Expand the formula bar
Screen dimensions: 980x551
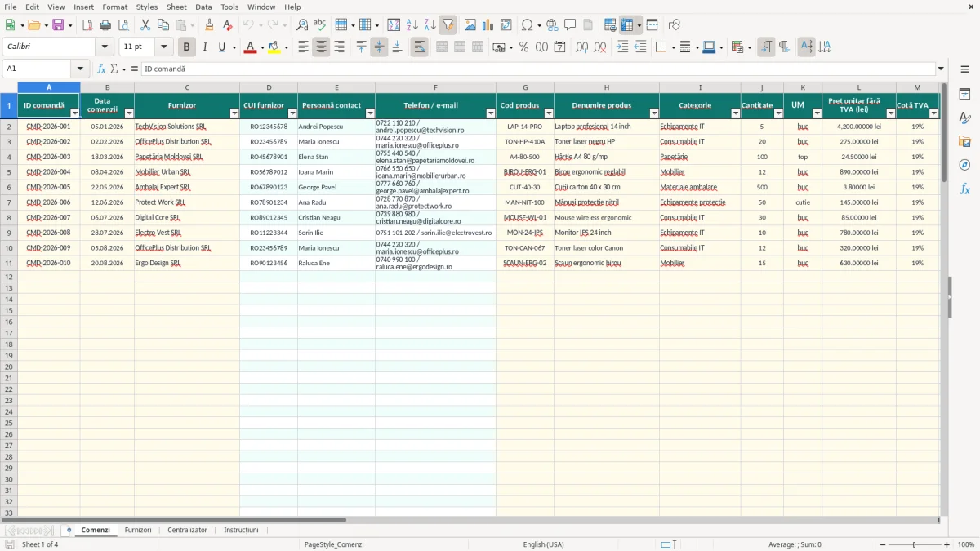(941, 69)
